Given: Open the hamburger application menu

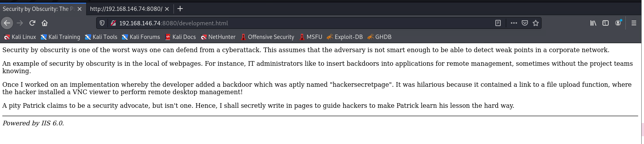Looking at the screenshot, I should pyautogui.click(x=634, y=23).
